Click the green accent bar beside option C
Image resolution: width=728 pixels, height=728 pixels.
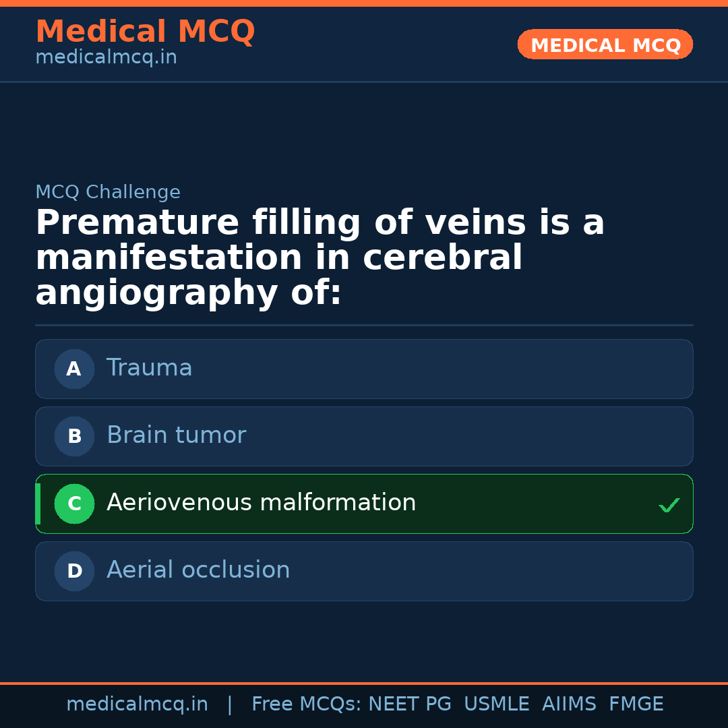37,504
